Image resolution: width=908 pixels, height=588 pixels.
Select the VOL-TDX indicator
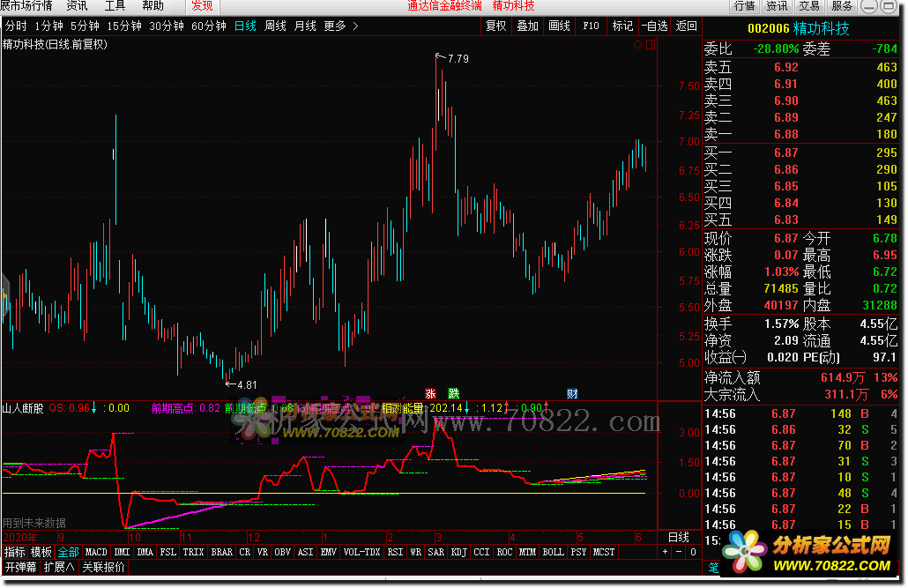[x=362, y=552]
